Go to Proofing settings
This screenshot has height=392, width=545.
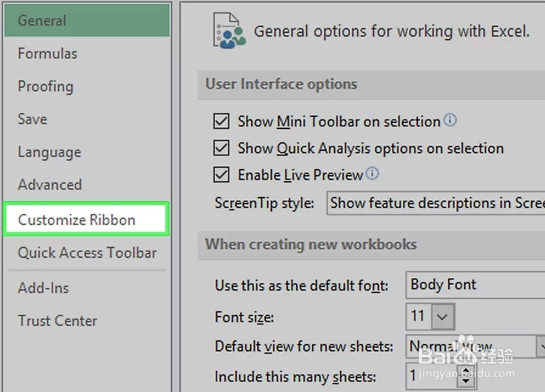coord(45,86)
